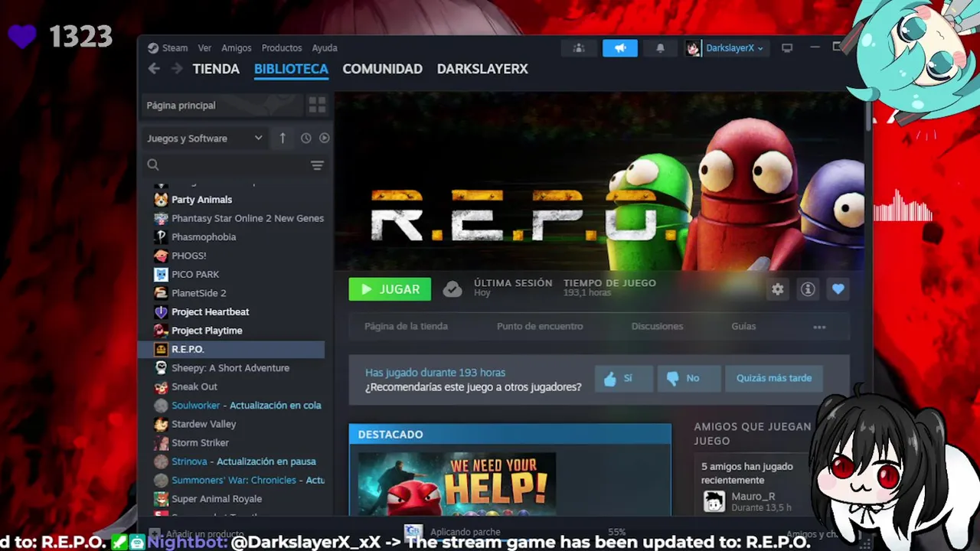Choose Quizás más tarde
This screenshot has width=980, height=551.
(x=774, y=378)
